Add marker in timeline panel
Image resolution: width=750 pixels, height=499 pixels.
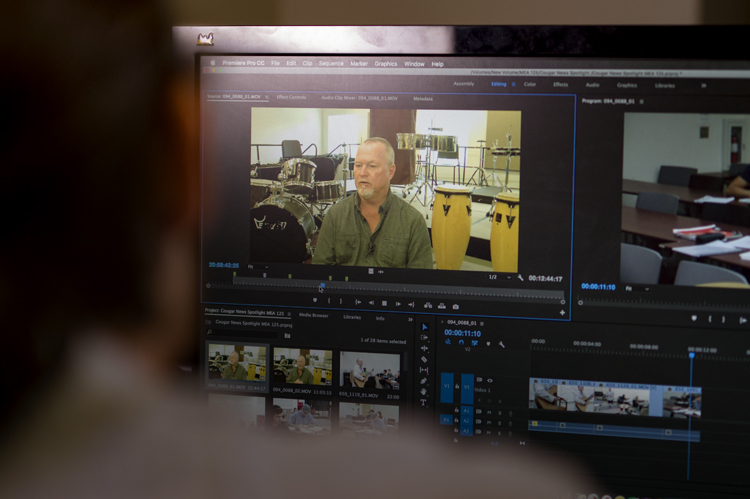[x=488, y=344]
